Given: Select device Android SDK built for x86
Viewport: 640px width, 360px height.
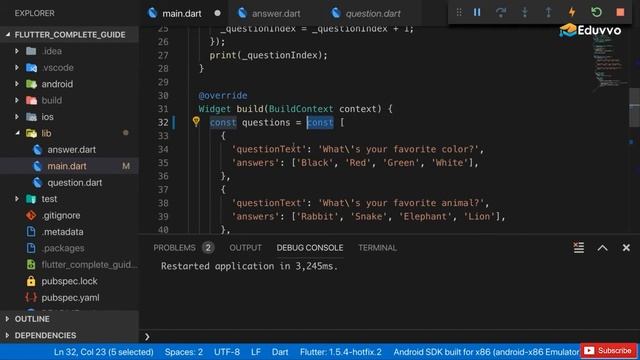Looking at the screenshot, I should (x=486, y=352).
